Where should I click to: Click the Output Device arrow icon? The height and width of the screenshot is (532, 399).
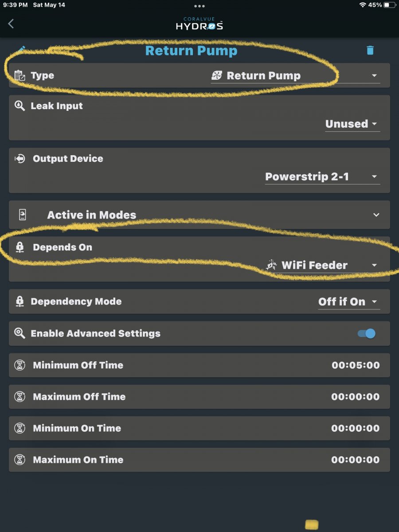pos(20,159)
